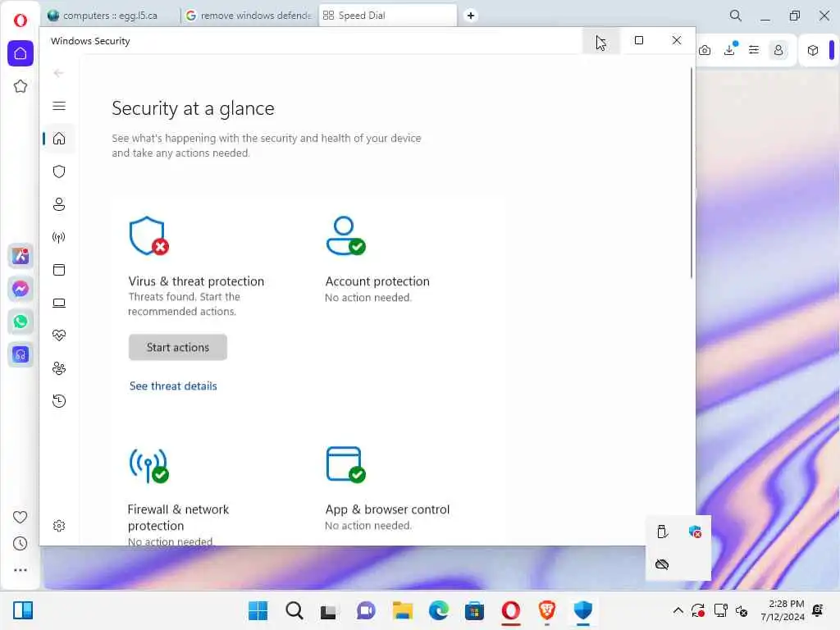840x630 pixels.
Task: Click the Account protection tile icon
Action: click(x=345, y=235)
